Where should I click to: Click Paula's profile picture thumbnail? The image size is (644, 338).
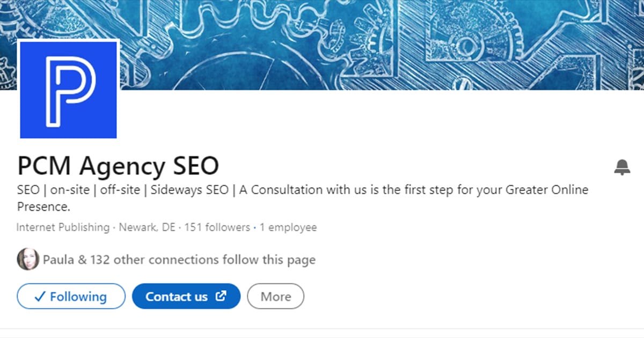pyautogui.click(x=28, y=259)
